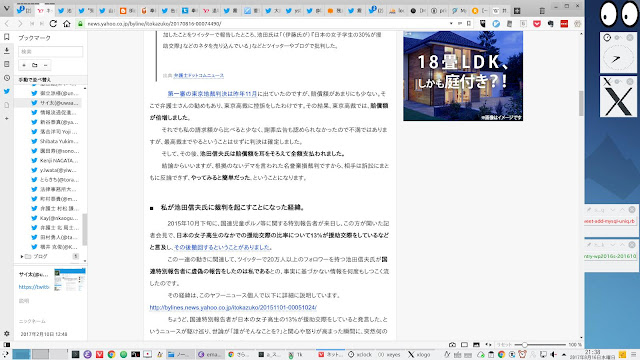Expand the ブログ bookmark folder
640x360 pixels.
coord(22,256)
